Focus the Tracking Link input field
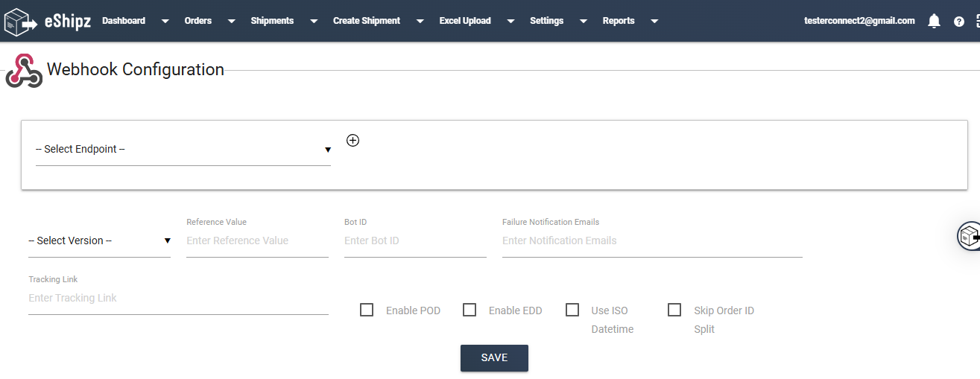 click(x=178, y=298)
